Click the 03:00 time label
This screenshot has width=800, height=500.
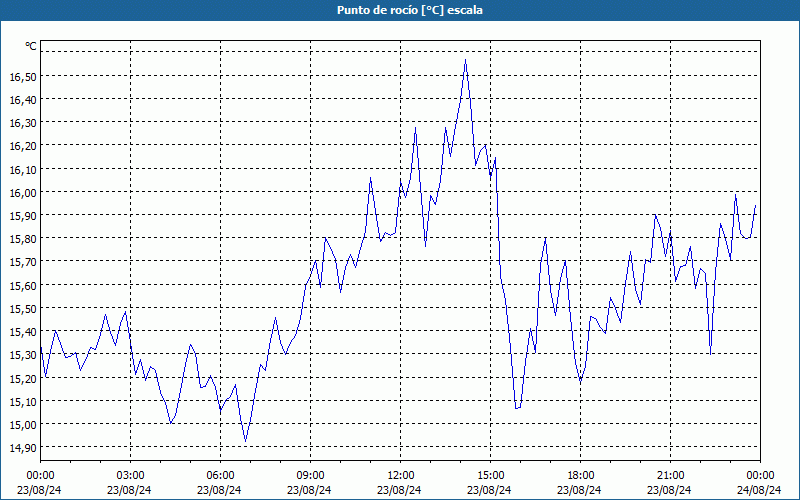click(x=130, y=476)
